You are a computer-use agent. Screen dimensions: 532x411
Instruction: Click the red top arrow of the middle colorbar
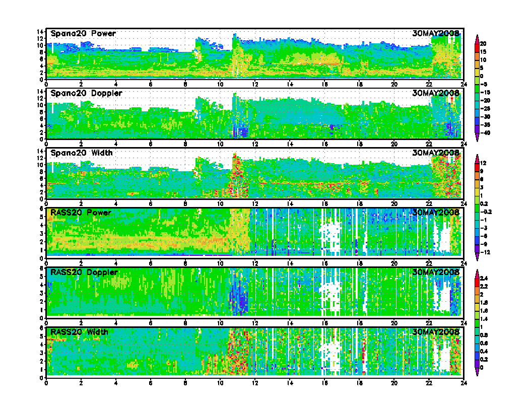click(x=477, y=158)
